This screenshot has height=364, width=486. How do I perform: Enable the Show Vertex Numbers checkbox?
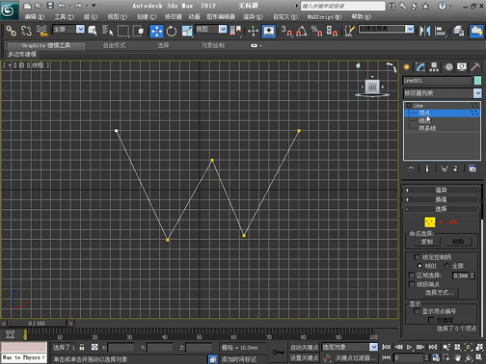[417, 311]
